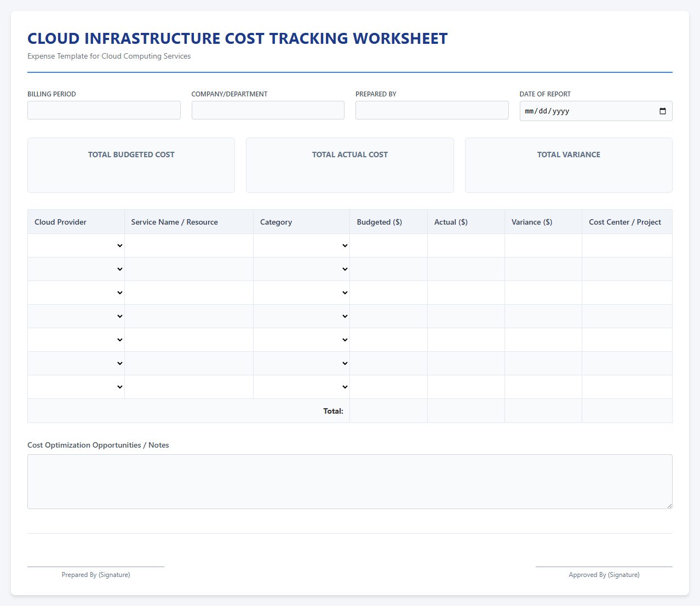Open the first row Category dropdown
This screenshot has height=606, width=700.
click(301, 245)
